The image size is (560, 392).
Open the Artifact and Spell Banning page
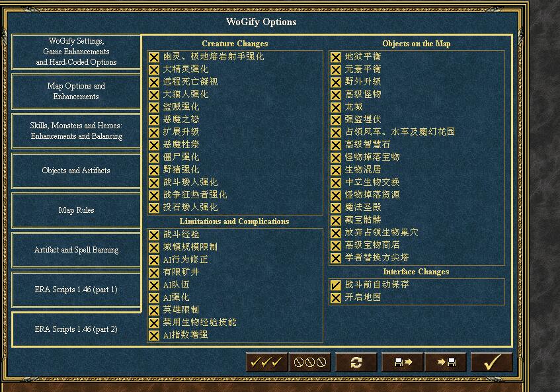[76, 250]
